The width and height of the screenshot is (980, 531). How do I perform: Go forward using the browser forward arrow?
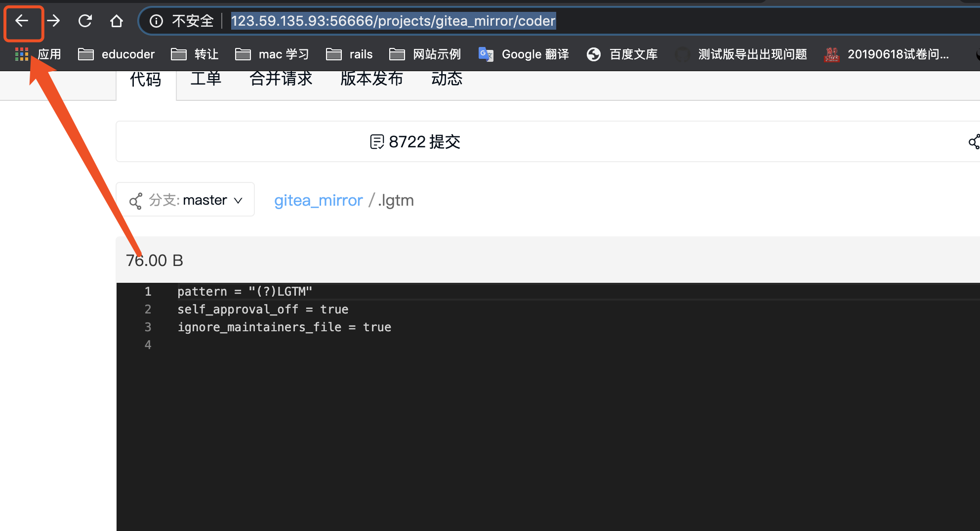click(x=53, y=21)
